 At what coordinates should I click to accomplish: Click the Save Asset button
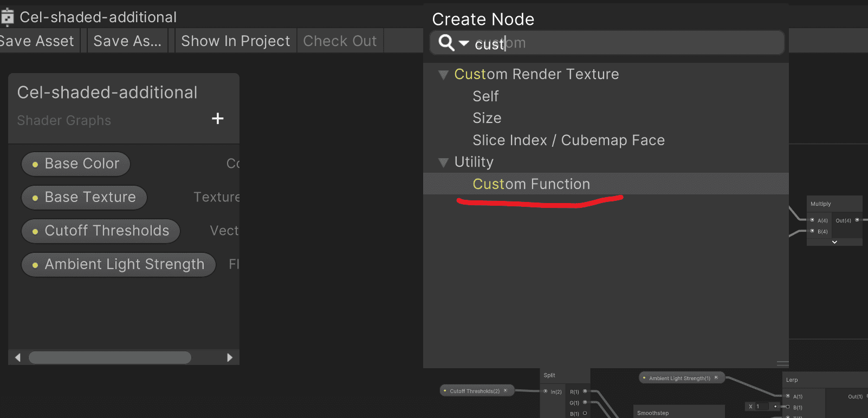tap(37, 41)
